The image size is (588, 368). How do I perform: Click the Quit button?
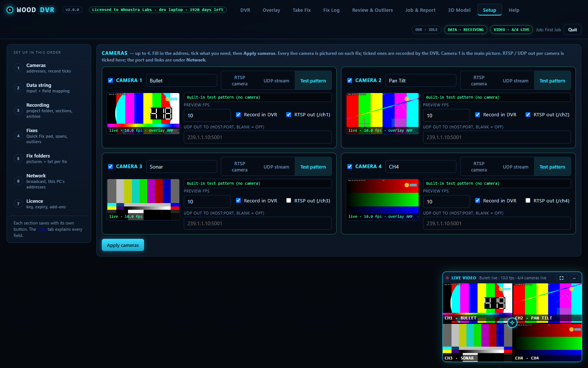coord(573,30)
